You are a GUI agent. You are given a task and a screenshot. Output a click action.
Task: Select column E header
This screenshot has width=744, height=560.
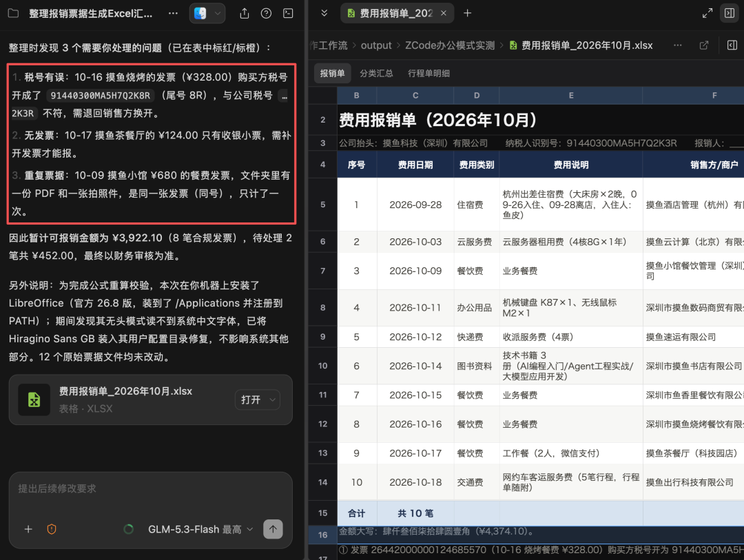click(571, 95)
